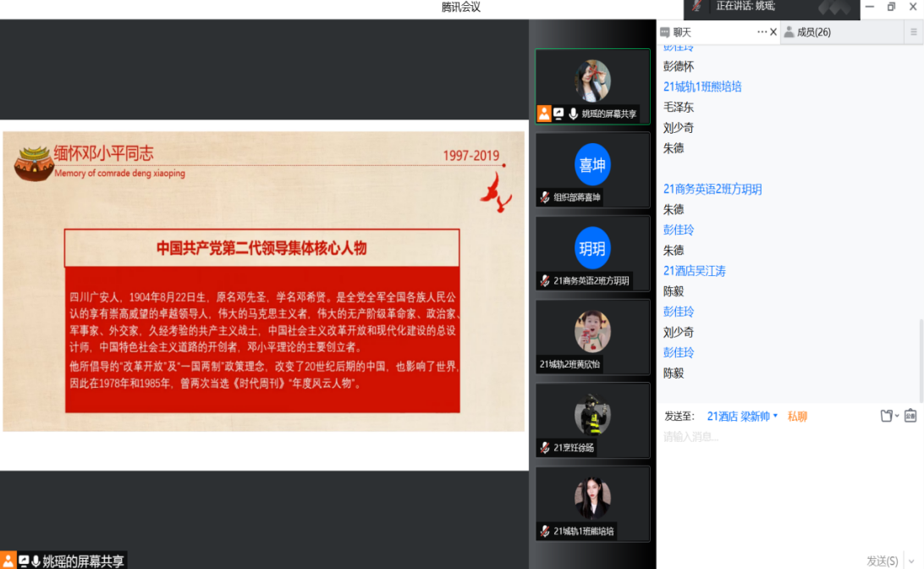Click the muted microphone icon in top speaking bar

(x=697, y=7)
